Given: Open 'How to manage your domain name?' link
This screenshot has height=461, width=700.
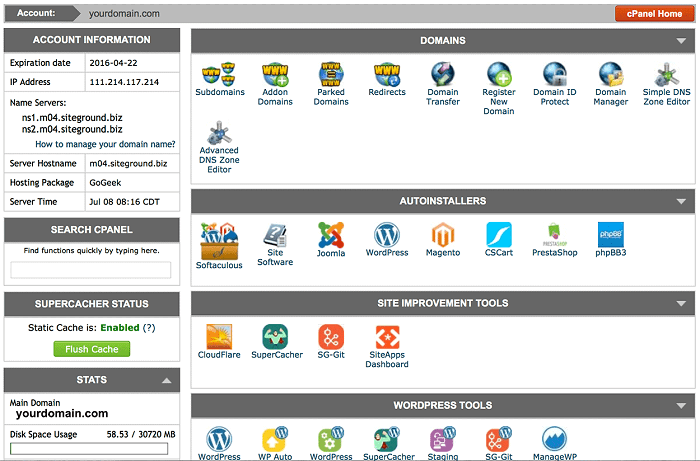Looking at the screenshot, I should 105,144.
